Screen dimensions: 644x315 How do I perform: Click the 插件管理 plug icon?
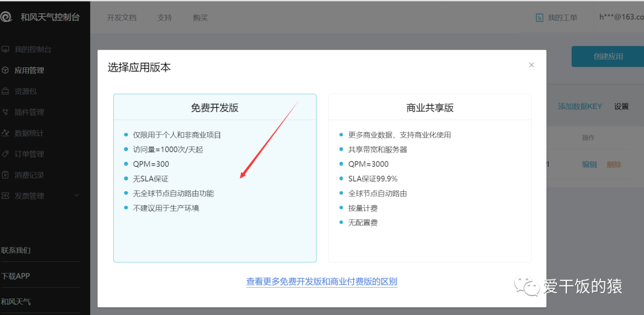point(5,113)
